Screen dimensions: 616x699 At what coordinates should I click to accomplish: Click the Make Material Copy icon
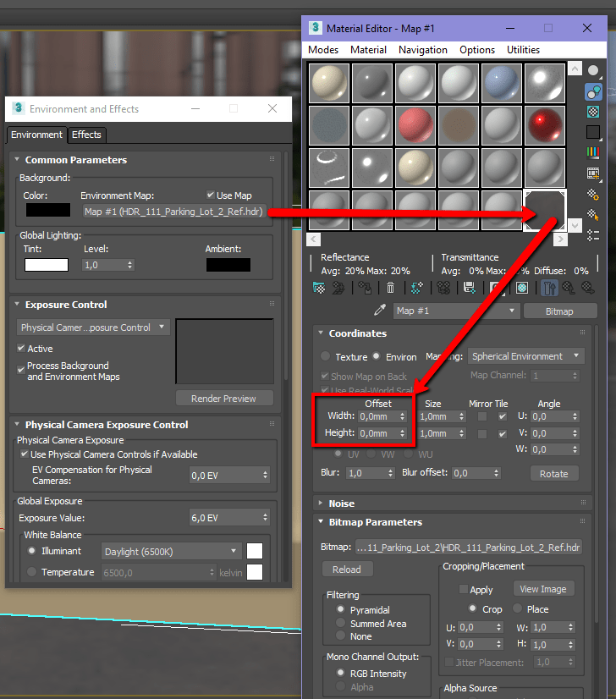(417, 288)
